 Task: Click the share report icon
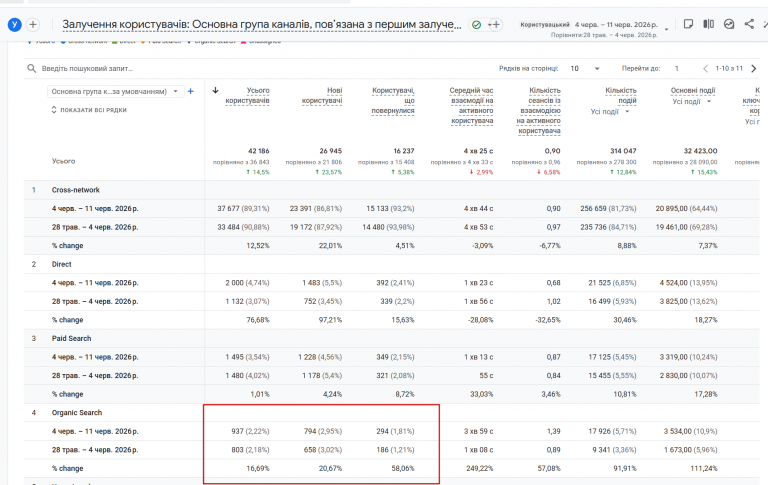pyautogui.click(x=749, y=24)
